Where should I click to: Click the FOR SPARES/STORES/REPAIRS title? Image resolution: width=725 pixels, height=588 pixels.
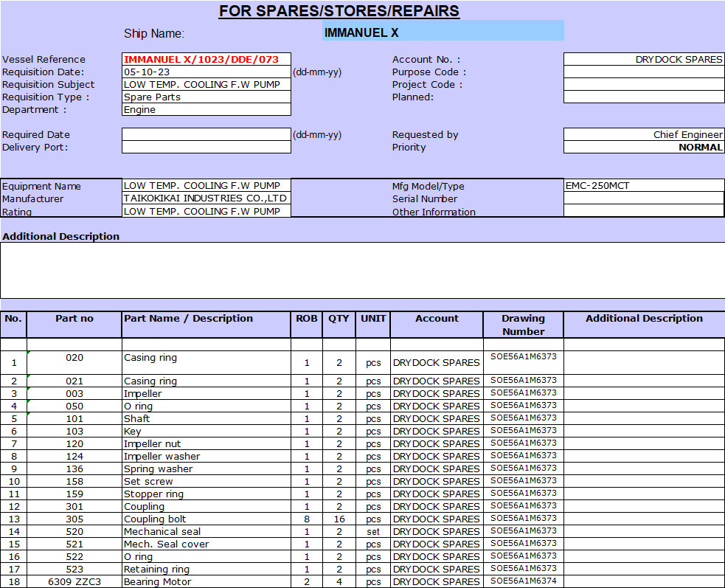click(x=339, y=10)
